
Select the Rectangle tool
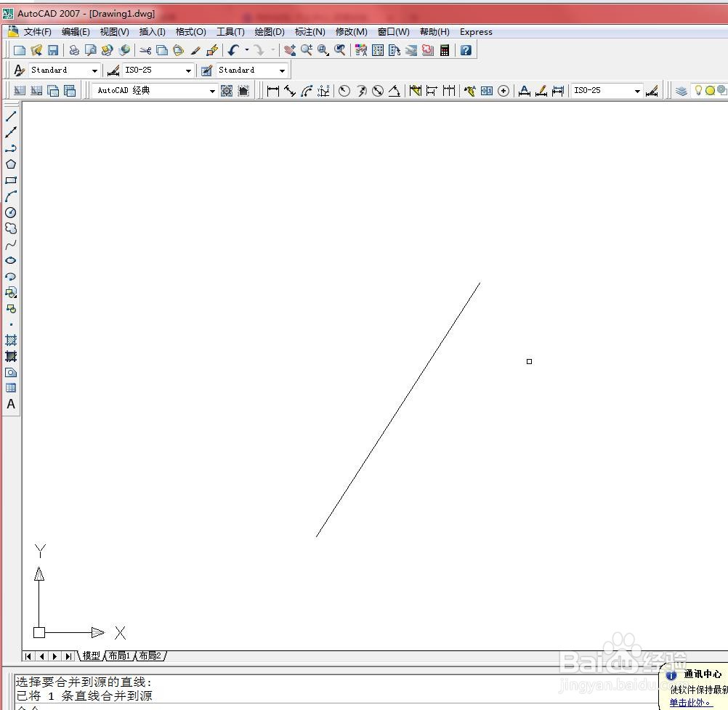tap(11, 180)
